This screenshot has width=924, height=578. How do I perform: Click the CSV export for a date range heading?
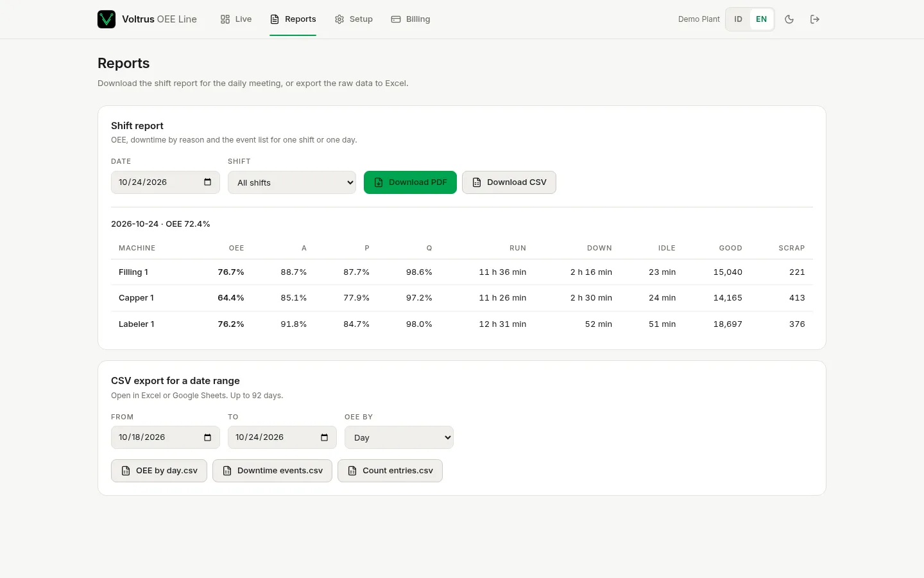coord(175,381)
